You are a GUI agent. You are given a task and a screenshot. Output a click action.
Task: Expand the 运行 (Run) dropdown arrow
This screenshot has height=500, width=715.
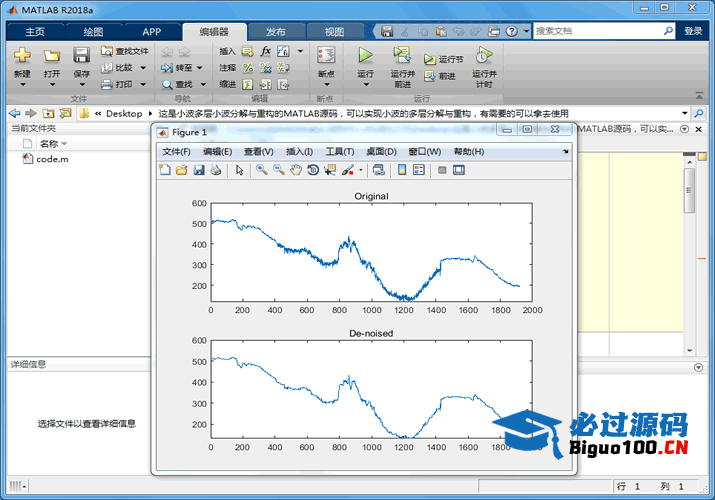point(365,85)
